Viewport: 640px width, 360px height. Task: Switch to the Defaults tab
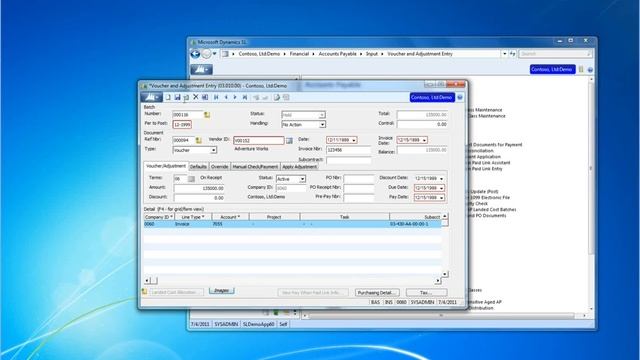[x=198, y=167]
